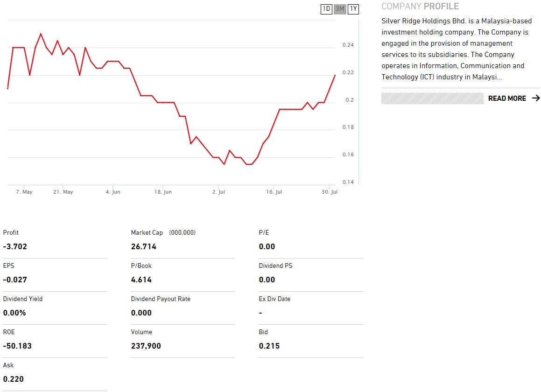Click the 4. Jun date label

pyautogui.click(x=113, y=192)
